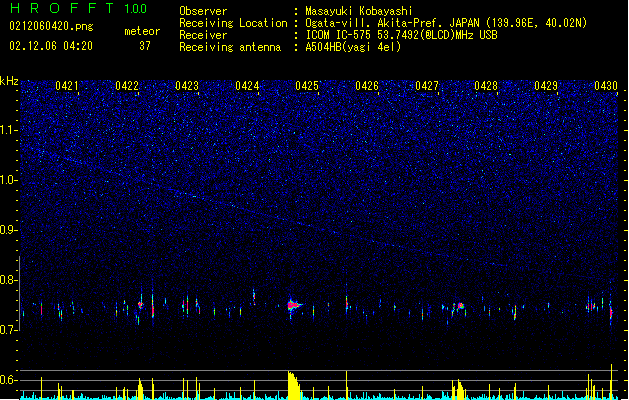Click the meteor echo cluster near 0428
This screenshot has height=400, width=629.
click(x=460, y=306)
